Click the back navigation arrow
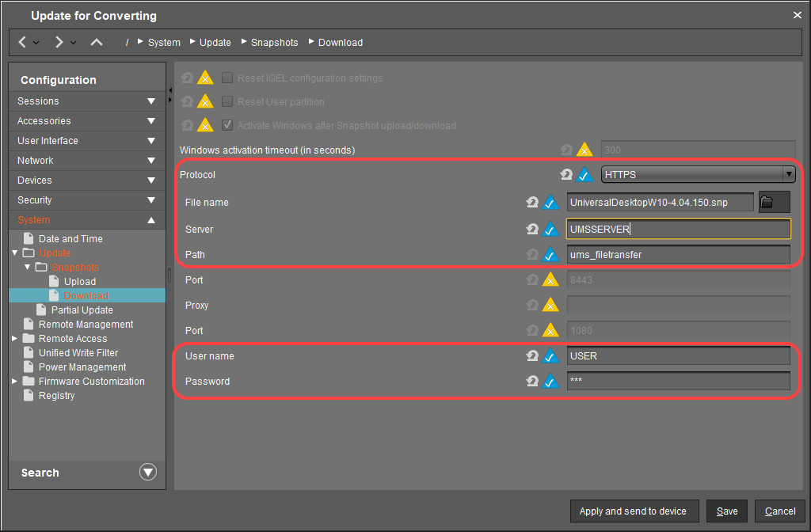Viewport: 811px width, 532px height. (x=22, y=42)
